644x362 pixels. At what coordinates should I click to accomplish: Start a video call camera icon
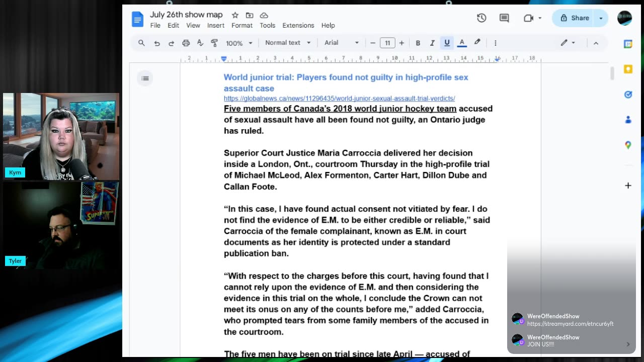click(x=528, y=18)
